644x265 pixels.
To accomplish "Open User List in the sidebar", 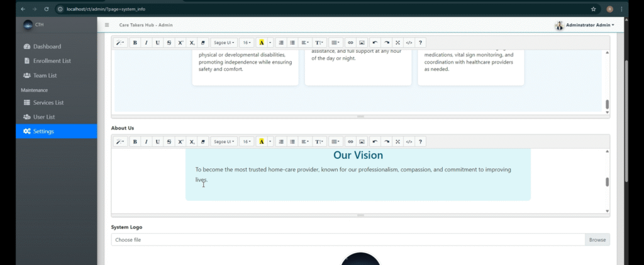I will tap(56, 117).
